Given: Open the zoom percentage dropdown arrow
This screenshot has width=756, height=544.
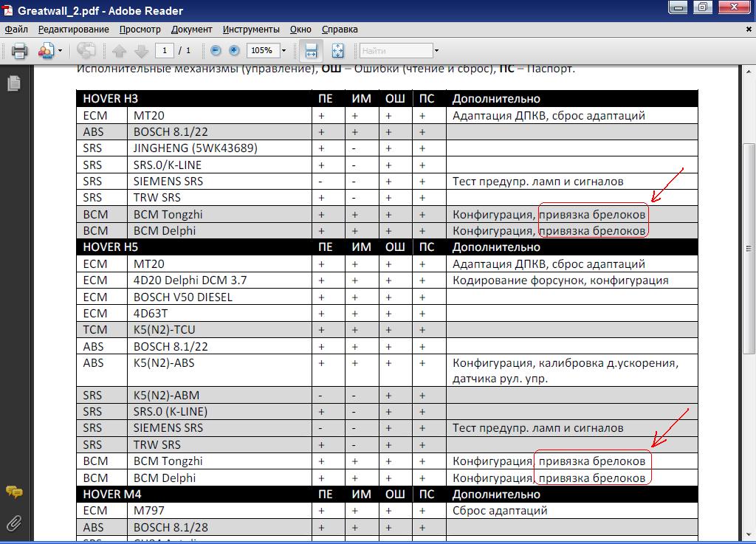Looking at the screenshot, I should pyautogui.click(x=284, y=51).
